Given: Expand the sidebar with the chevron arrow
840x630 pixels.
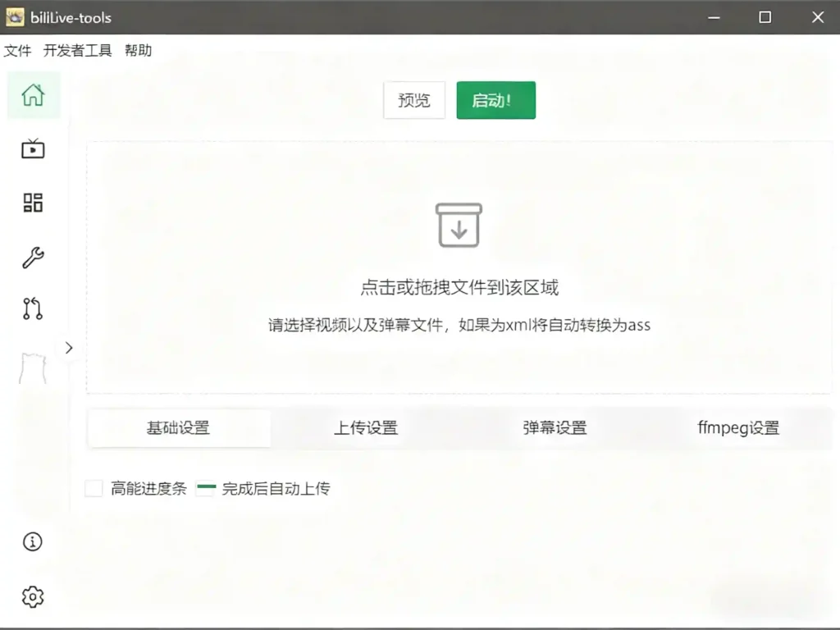Looking at the screenshot, I should coord(69,347).
